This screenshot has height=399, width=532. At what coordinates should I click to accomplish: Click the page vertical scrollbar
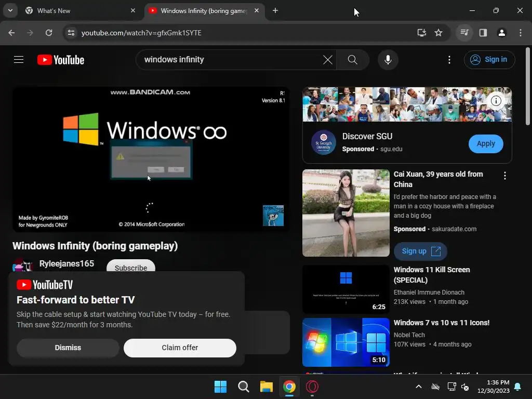click(528, 87)
